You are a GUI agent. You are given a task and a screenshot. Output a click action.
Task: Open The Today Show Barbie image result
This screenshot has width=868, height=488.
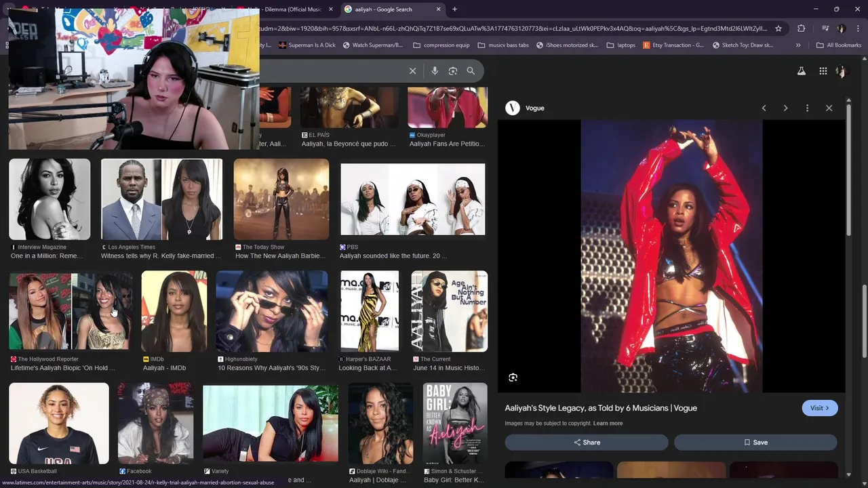click(x=281, y=199)
